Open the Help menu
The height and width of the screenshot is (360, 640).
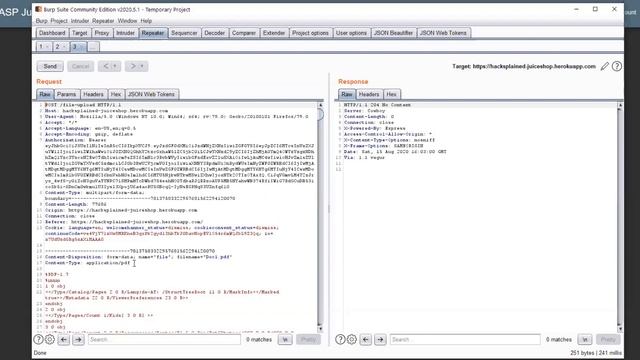146,21
